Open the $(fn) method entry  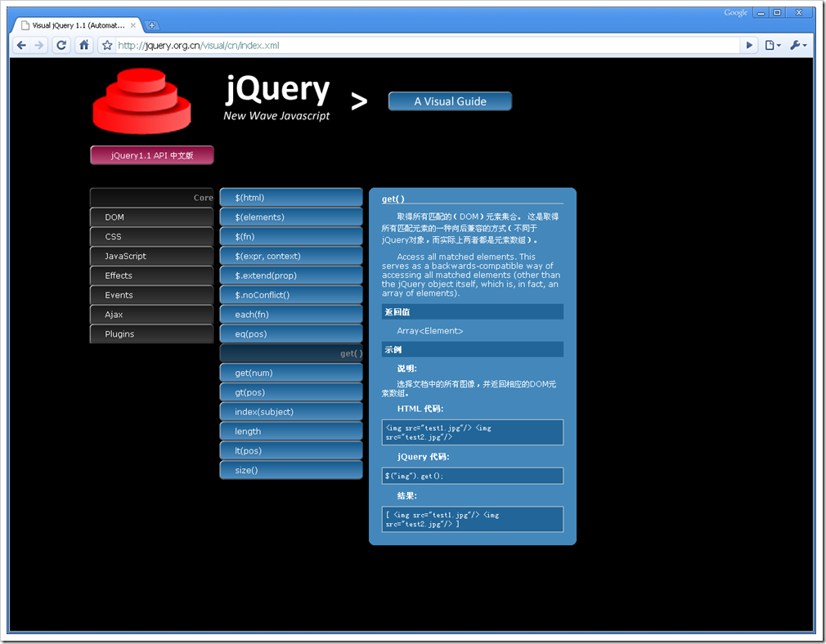point(291,236)
